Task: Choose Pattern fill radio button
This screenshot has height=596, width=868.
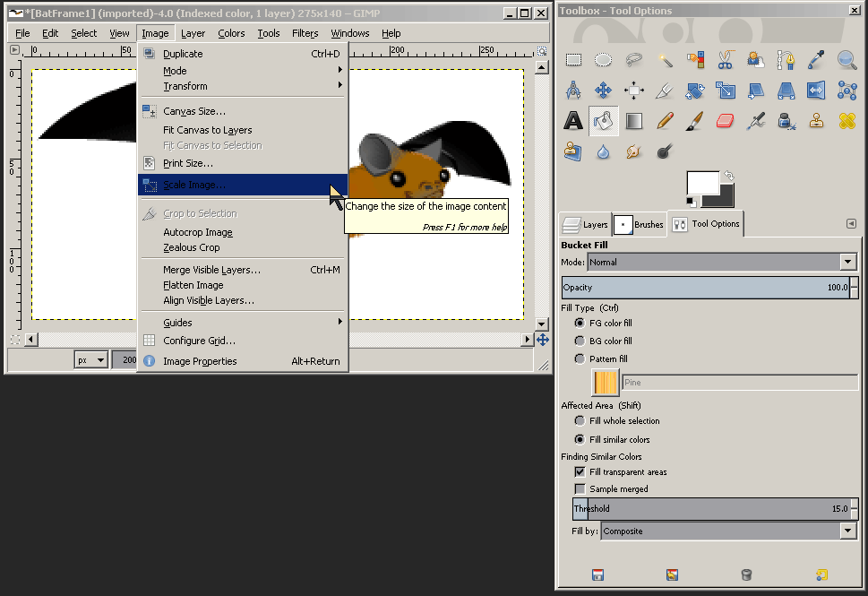Action: (580, 358)
